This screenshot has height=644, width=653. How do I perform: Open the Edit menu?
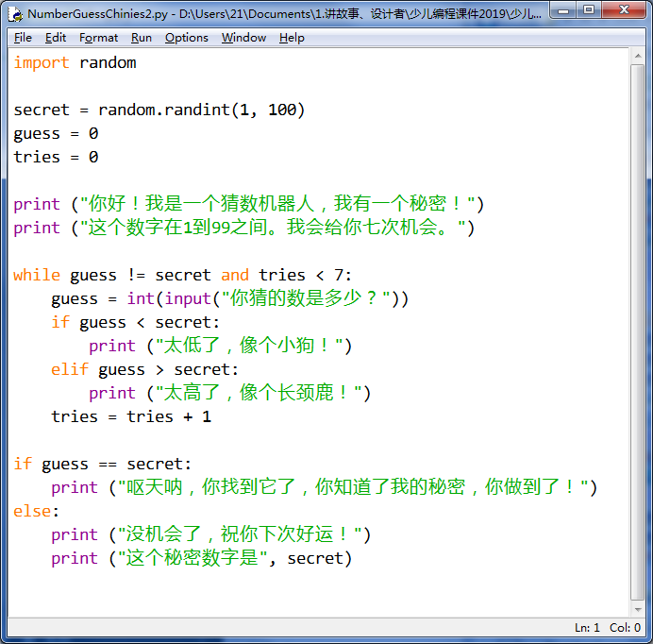point(56,38)
